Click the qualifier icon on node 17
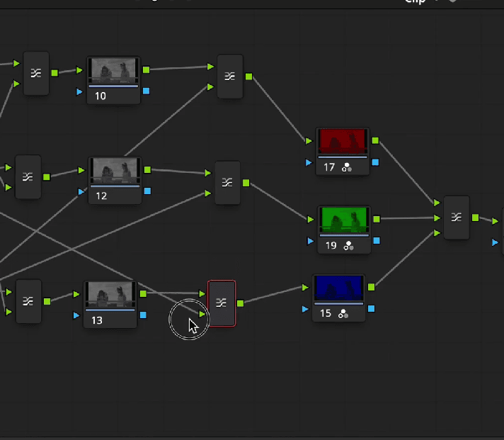This screenshot has width=504, height=440. [x=347, y=168]
